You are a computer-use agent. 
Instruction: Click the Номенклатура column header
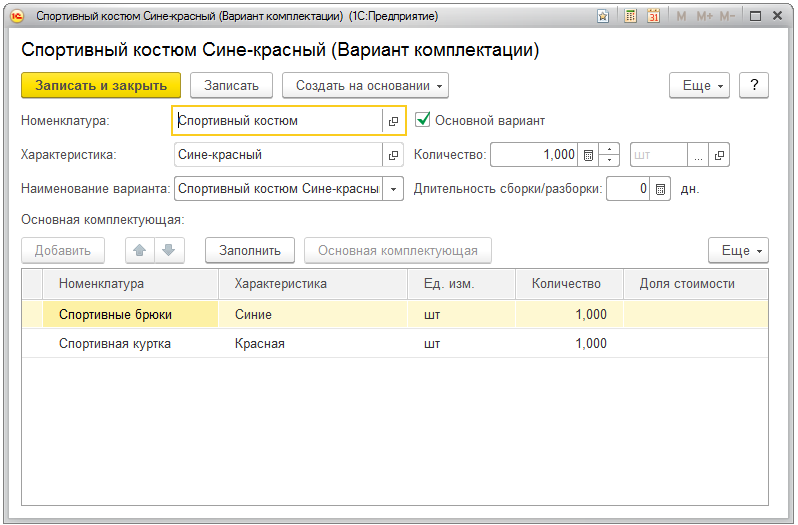click(x=131, y=284)
